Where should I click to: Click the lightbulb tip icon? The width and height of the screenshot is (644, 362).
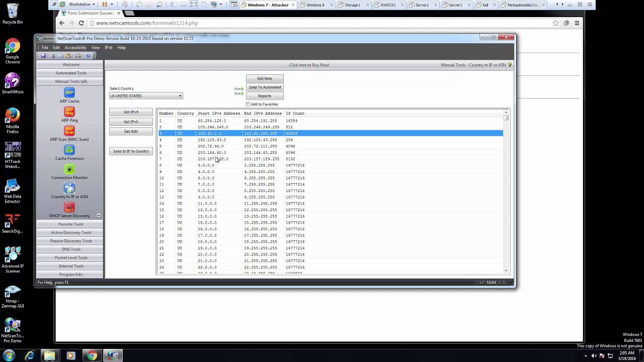click(510, 65)
